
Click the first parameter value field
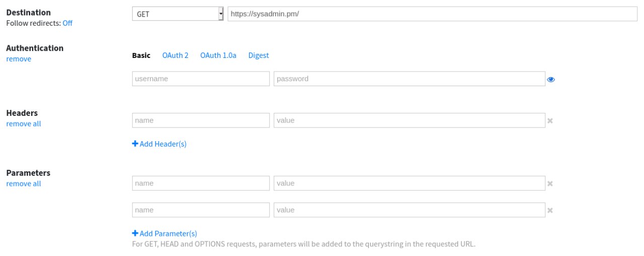[x=409, y=183]
